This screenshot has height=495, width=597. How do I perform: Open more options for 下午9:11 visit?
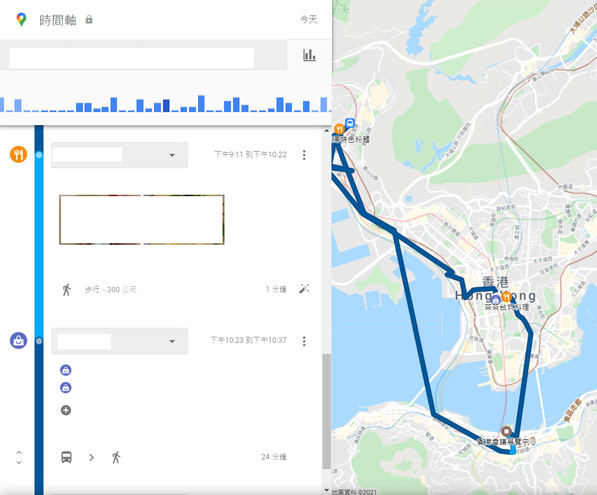click(304, 155)
